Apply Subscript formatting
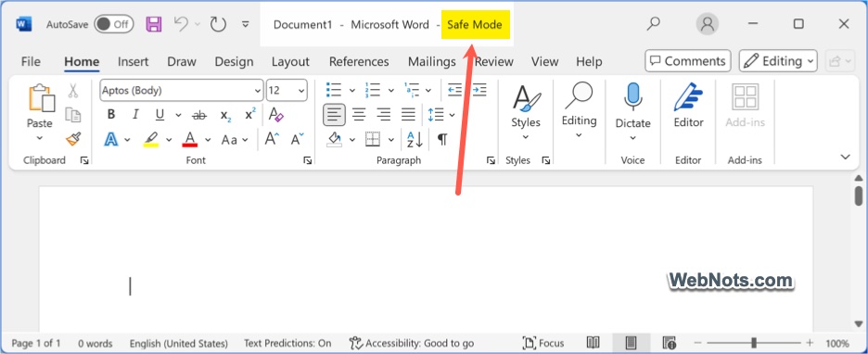Viewport: 868px width, 354px height. coord(225,115)
